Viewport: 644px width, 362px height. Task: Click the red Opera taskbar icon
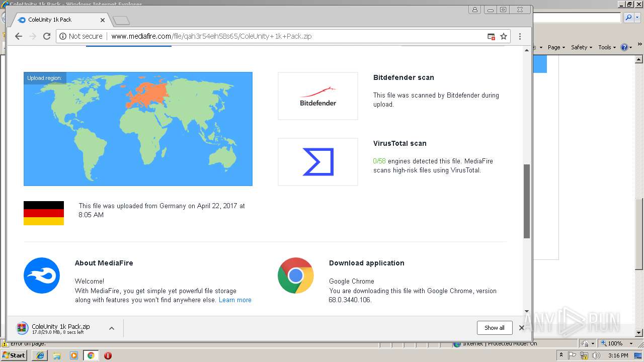108,355
